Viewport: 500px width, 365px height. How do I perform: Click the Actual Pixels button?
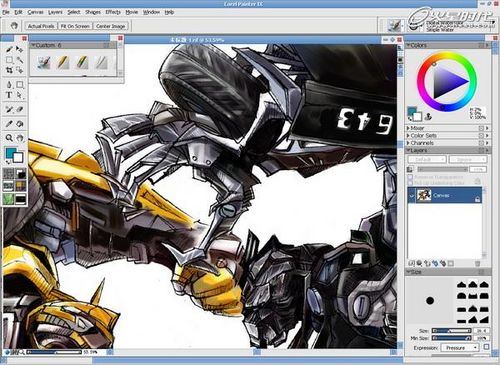click(41, 26)
